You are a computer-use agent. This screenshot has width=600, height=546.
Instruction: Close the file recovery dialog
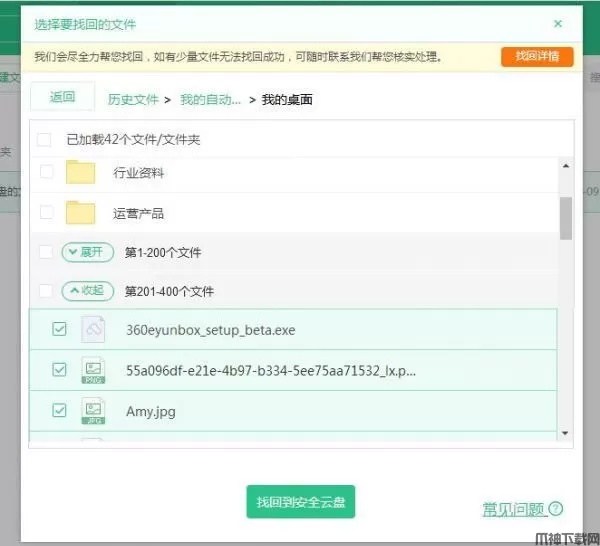(x=557, y=23)
